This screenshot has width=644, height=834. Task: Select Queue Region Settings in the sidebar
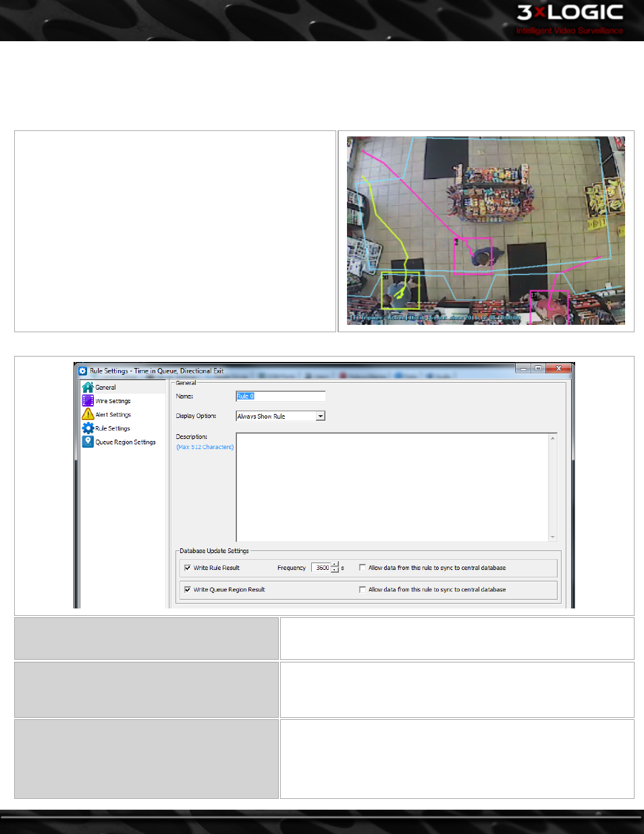point(125,442)
